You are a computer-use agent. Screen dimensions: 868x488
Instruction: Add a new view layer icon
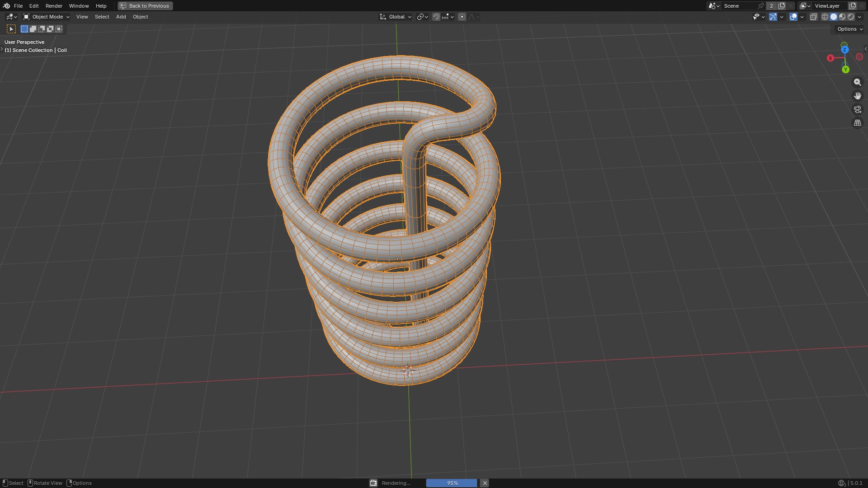click(853, 6)
